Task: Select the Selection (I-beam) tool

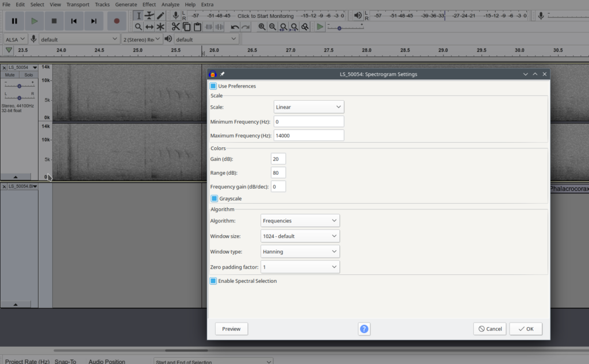Action: (139, 16)
